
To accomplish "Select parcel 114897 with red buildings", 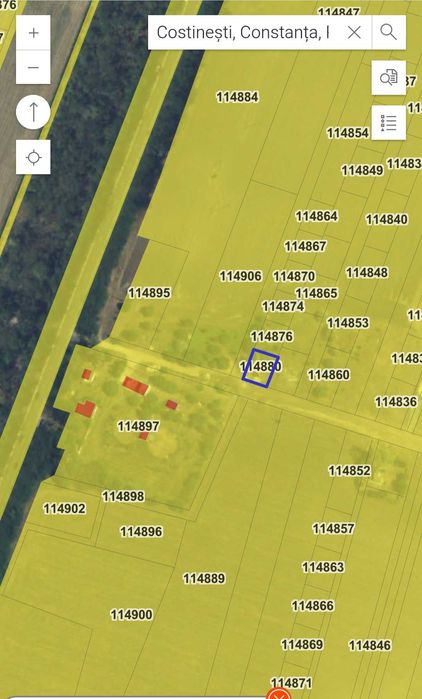I will click(x=139, y=426).
